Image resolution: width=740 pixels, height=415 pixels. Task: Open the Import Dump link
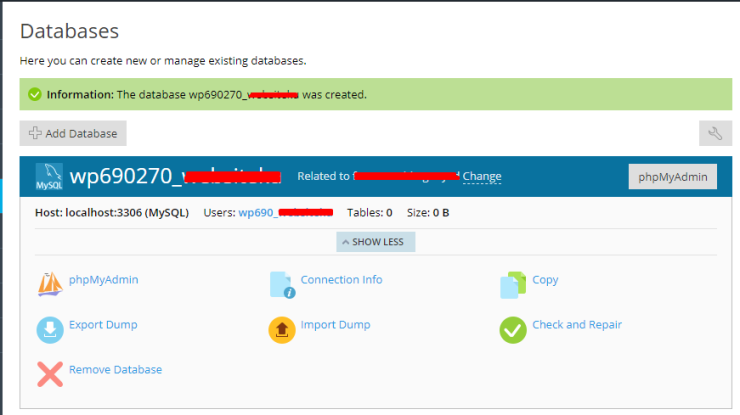click(336, 325)
